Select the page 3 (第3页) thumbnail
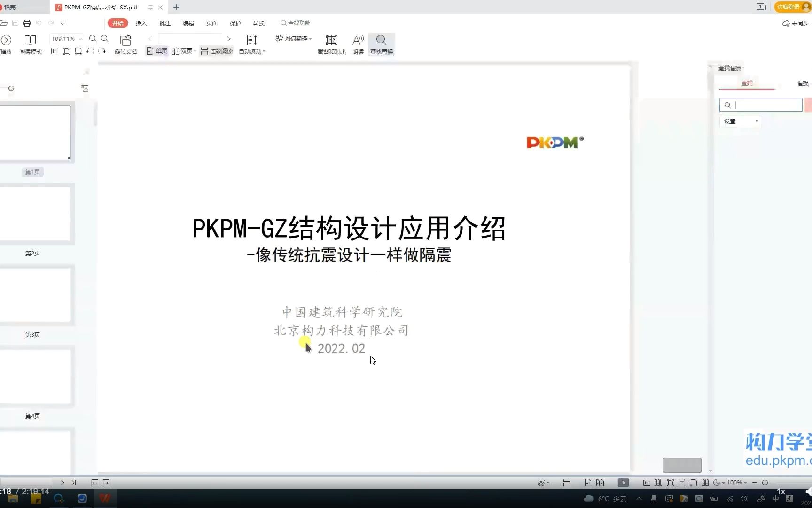This screenshot has width=812, height=508. click(x=35, y=295)
